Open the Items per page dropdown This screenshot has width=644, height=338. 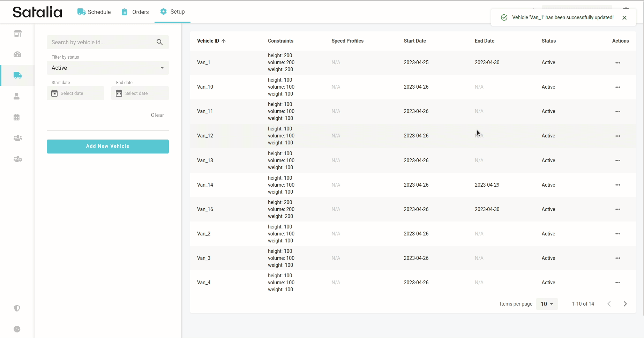coord(547,304)
